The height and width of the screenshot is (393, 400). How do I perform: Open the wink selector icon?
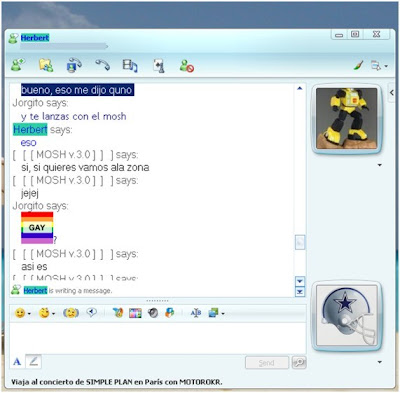[x=44, y=313]
